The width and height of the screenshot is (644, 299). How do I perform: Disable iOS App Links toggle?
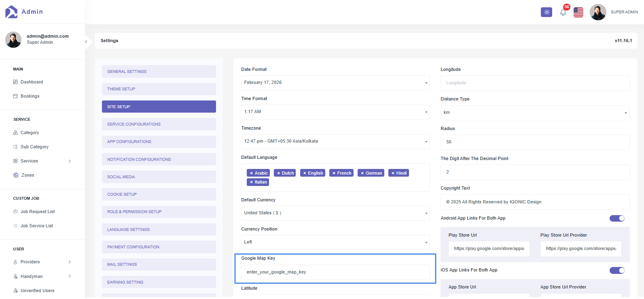click(617, 270)
